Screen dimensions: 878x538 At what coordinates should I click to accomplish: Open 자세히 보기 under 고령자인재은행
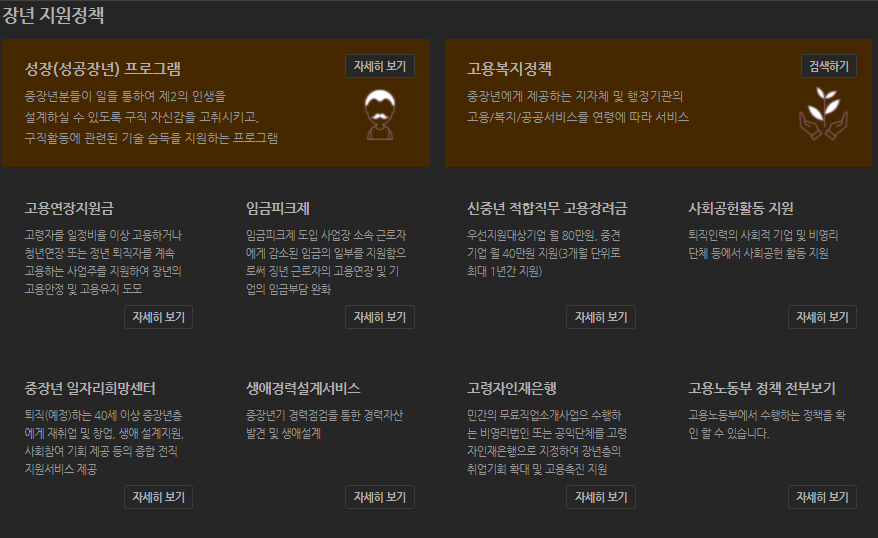(601, 497)
